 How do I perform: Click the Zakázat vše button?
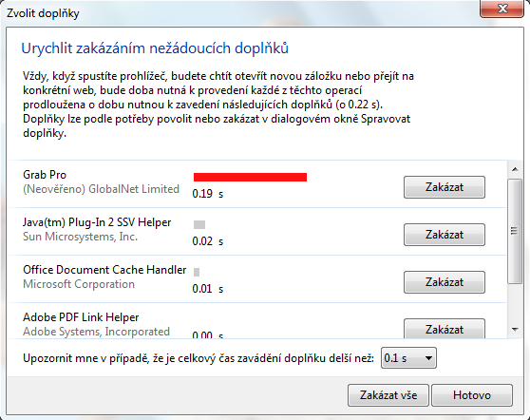coord(388,395)
